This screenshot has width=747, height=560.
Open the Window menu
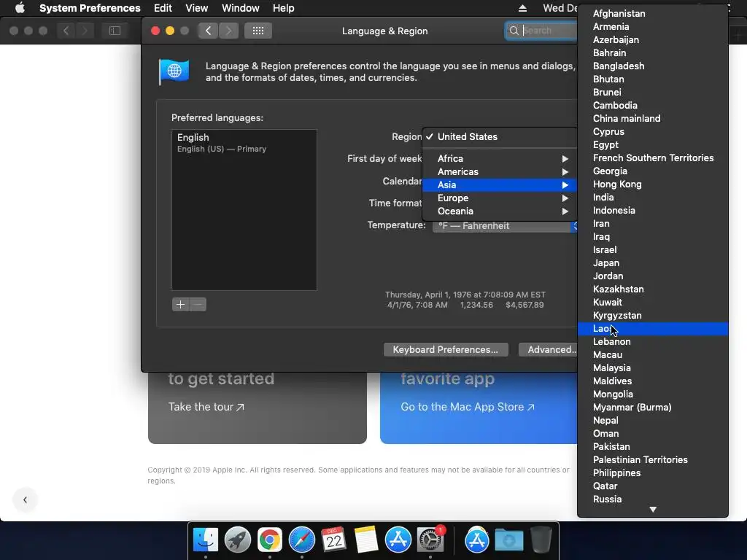click(x=241, y=8)
